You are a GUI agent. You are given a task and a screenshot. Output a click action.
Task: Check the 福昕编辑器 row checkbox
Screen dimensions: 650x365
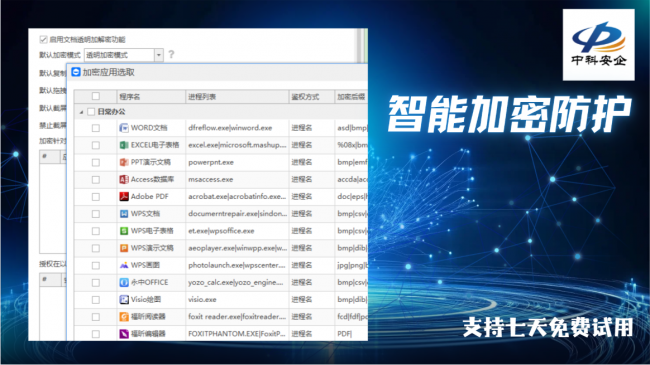click(96, 334)
